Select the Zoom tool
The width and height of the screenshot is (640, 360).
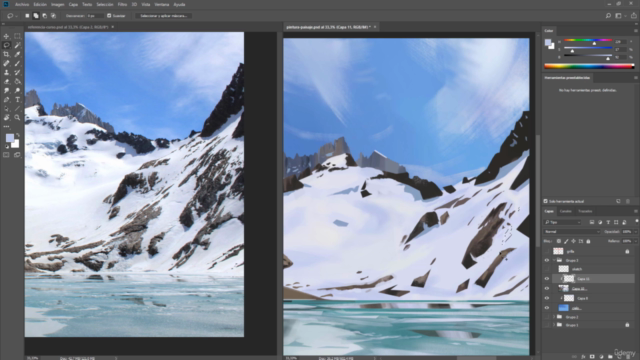pos(17,118)
